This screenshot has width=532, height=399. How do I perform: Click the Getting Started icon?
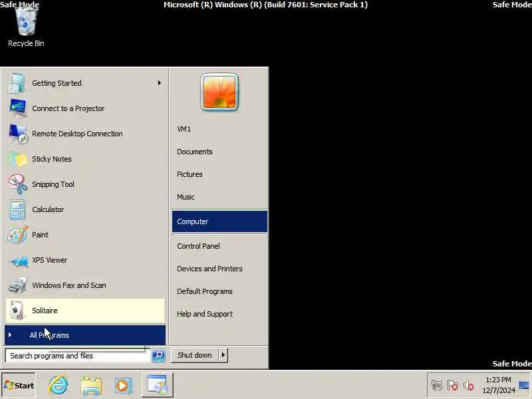(x=16, y=83)
